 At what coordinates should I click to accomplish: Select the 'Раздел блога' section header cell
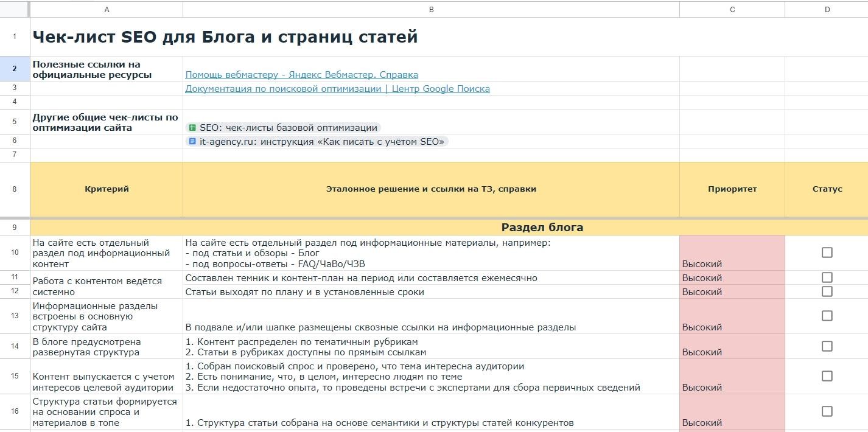click(x=541, y=226)
